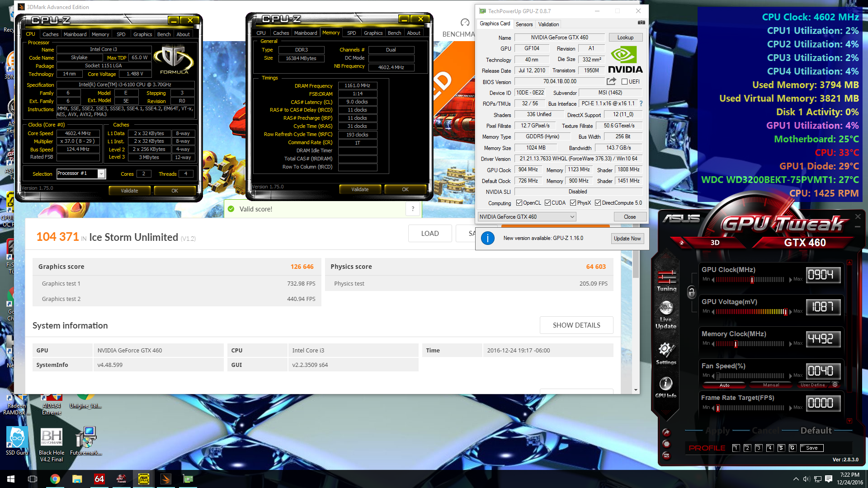The image size is (868, 488).
Task: Toggle the DirectCompute 5.0 checkbox
Action: [x=598, y=203]
